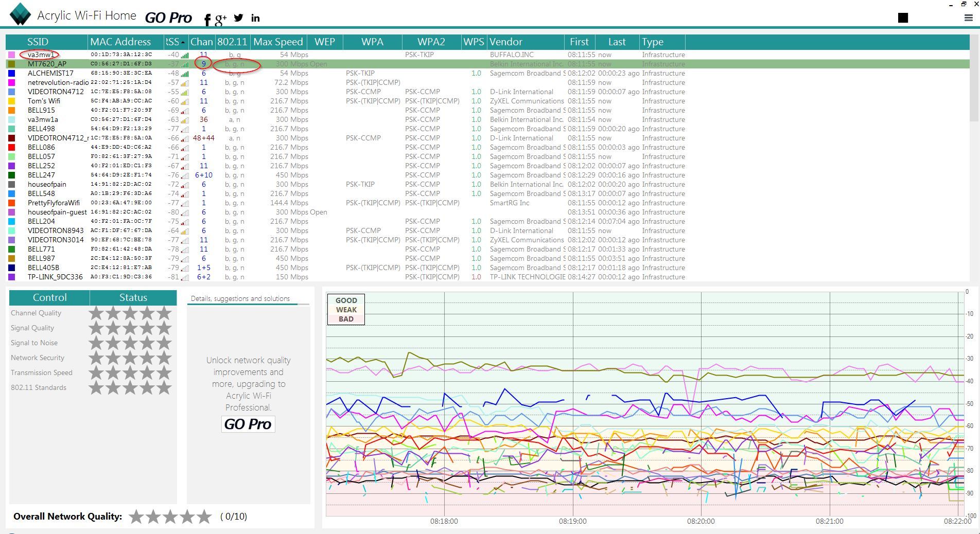The image size is (980, 534).
Task: Open the LinkedIn icon
Action: coord(255,18)
